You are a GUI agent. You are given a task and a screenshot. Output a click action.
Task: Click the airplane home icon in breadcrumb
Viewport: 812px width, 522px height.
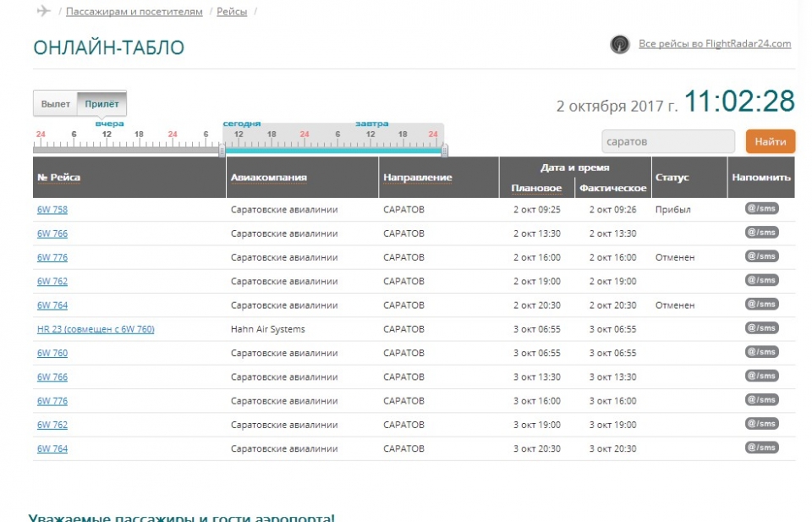tap(44, 11)
